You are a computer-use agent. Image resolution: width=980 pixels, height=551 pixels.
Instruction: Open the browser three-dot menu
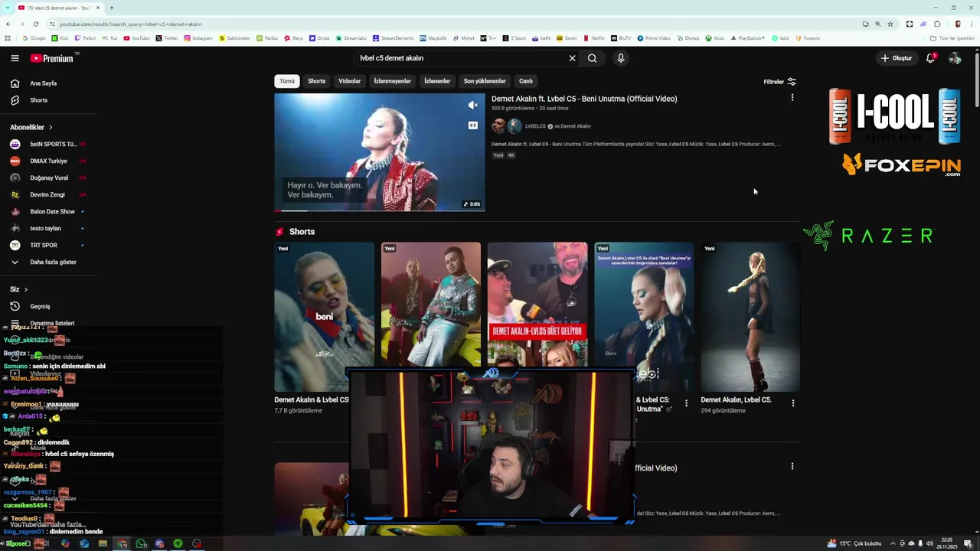pyautogui.click(x=972, y=24)
